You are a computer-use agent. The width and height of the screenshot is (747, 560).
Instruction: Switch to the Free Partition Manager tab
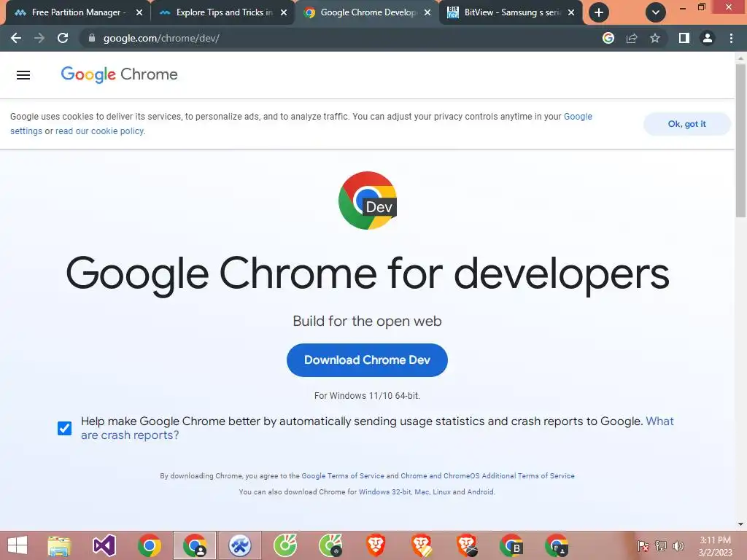[76, 12]
